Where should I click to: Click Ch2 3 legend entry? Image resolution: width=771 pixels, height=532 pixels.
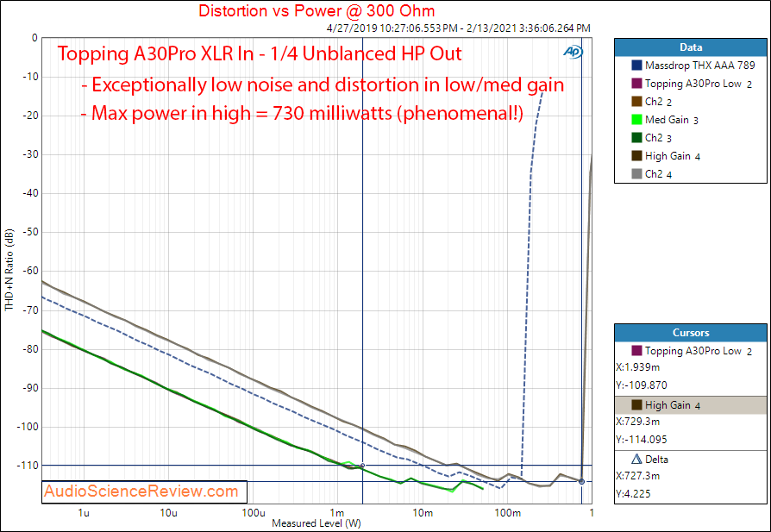coord(652,138)
